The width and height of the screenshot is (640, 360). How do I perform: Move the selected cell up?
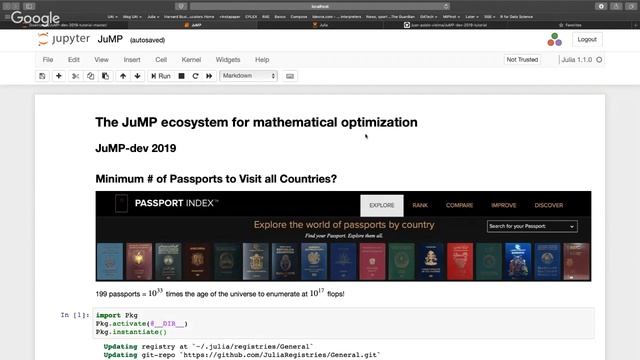[123, 76]
